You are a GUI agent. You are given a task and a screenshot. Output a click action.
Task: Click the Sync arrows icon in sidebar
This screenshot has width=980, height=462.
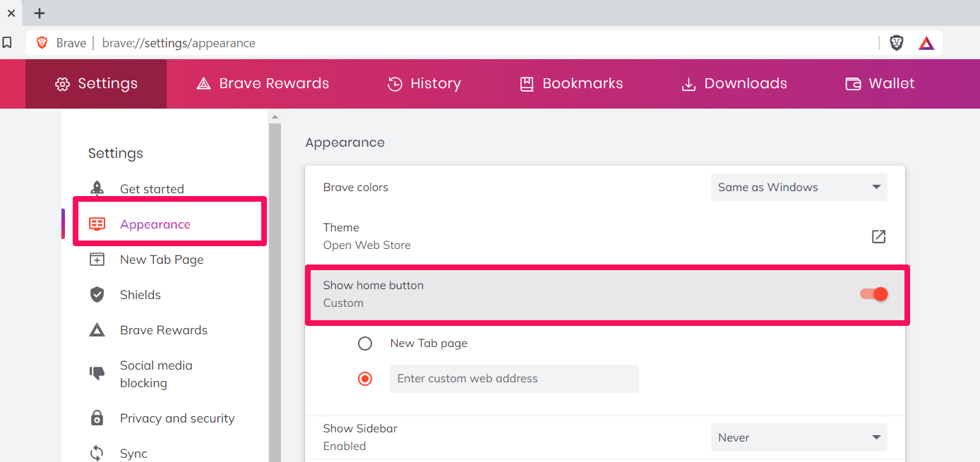[x=97, y=453]
